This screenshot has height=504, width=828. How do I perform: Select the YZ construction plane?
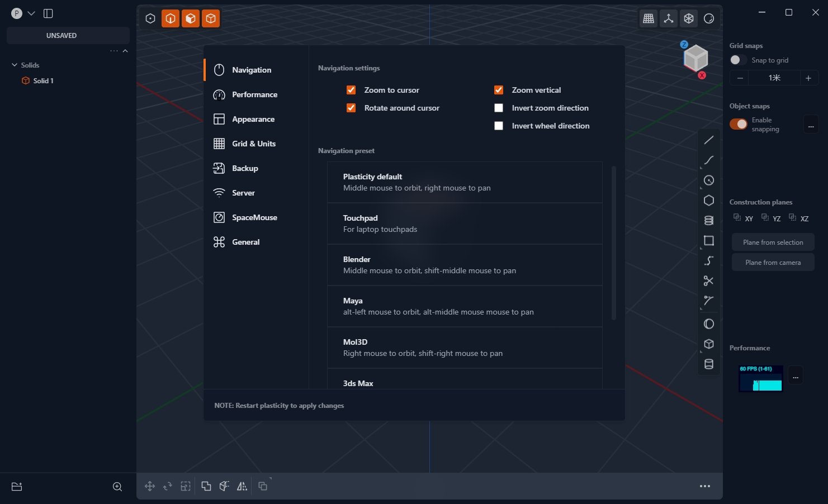point(771,218)
